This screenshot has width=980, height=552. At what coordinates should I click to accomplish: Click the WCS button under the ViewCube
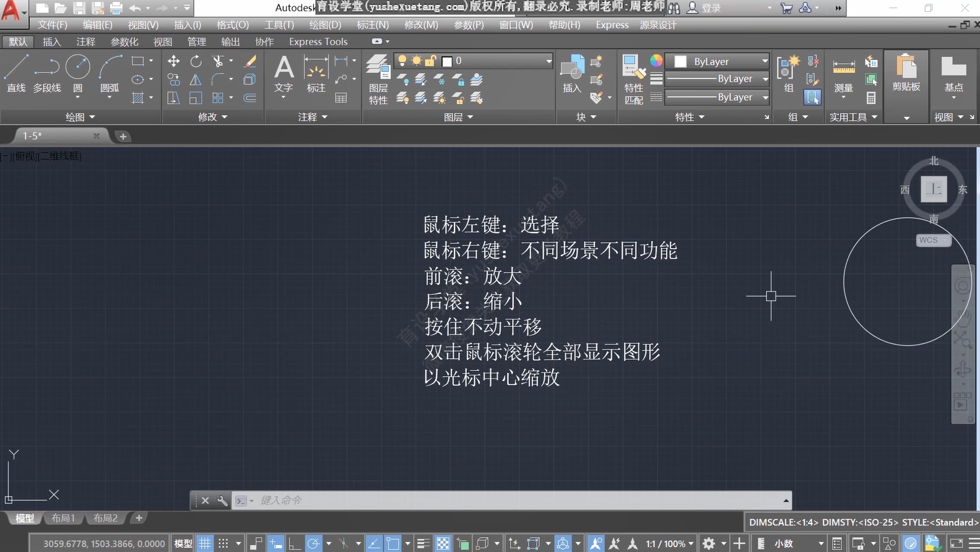(934, 240)
